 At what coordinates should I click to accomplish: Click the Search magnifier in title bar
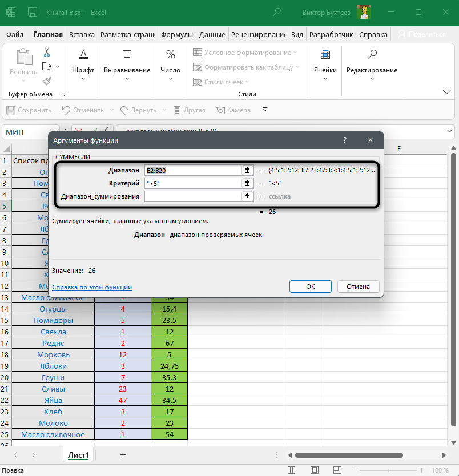tap(277, 11)
